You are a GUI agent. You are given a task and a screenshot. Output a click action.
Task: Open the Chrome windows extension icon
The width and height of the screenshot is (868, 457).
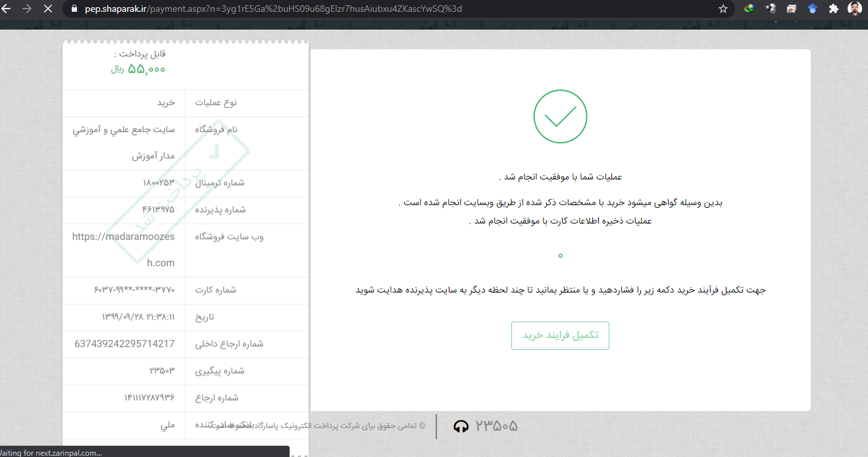tap(792, 9)
